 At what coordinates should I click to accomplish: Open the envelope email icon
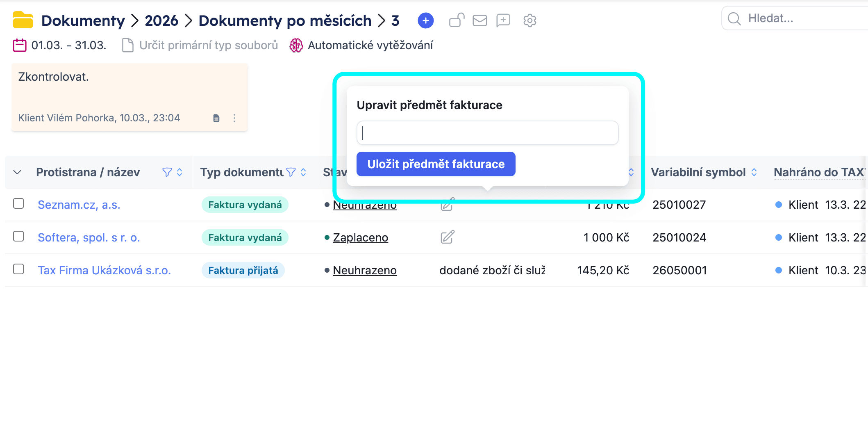pos(479,20)
